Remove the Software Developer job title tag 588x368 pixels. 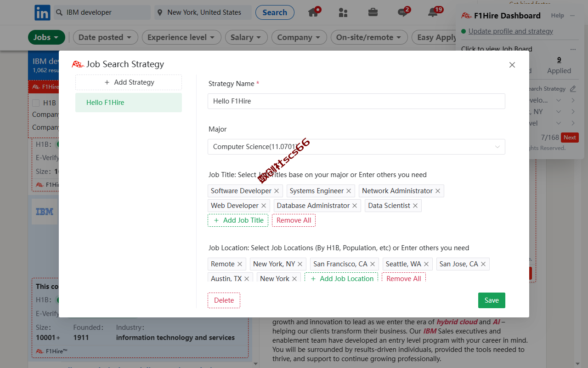277,191
